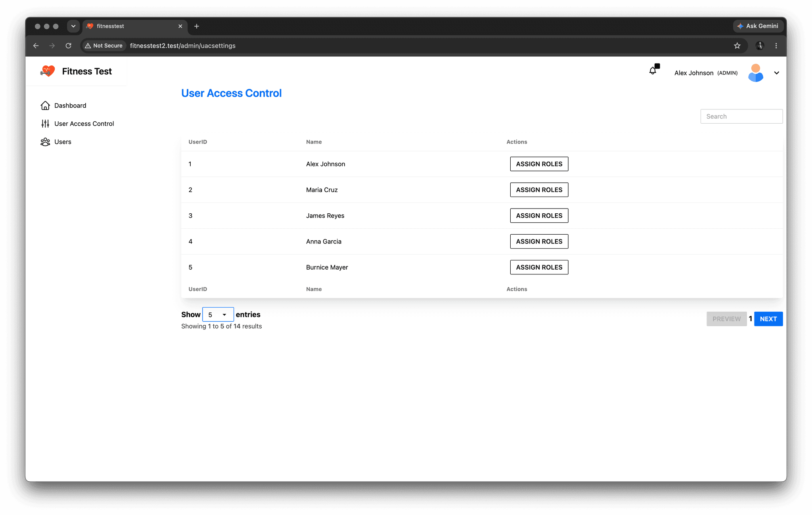Click the Dashboard home icon

coord(45,105)
